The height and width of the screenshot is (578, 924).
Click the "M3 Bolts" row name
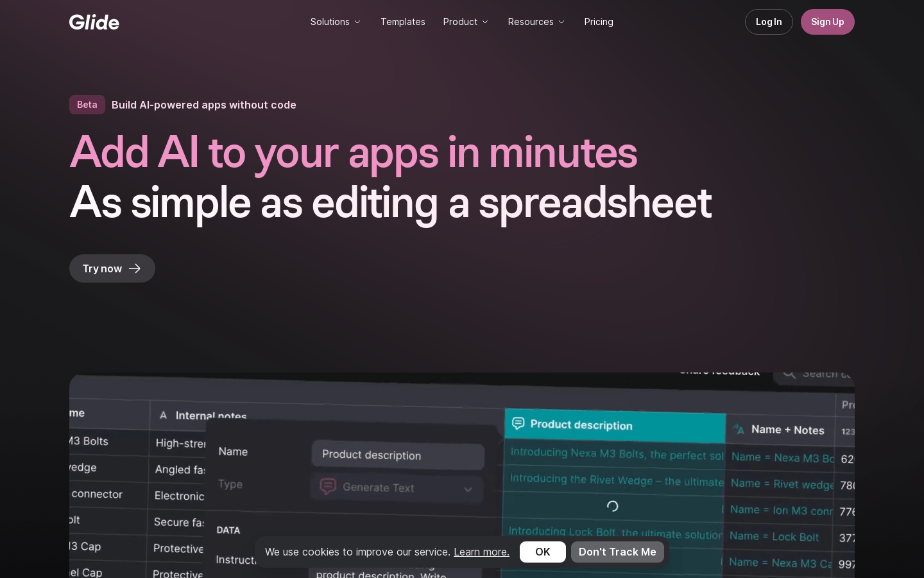89,441
